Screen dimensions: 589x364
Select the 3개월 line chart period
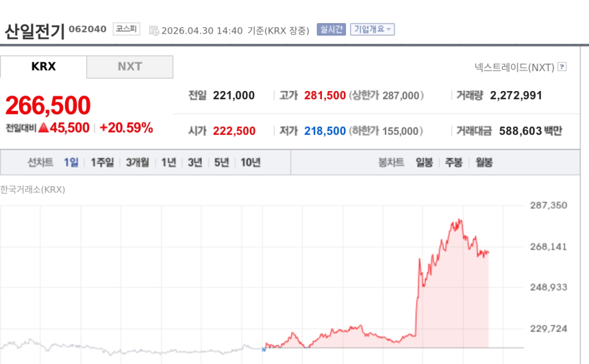pos(137,162)
